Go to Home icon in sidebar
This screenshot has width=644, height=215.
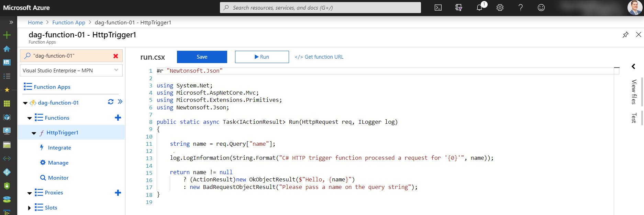point(7,49)
